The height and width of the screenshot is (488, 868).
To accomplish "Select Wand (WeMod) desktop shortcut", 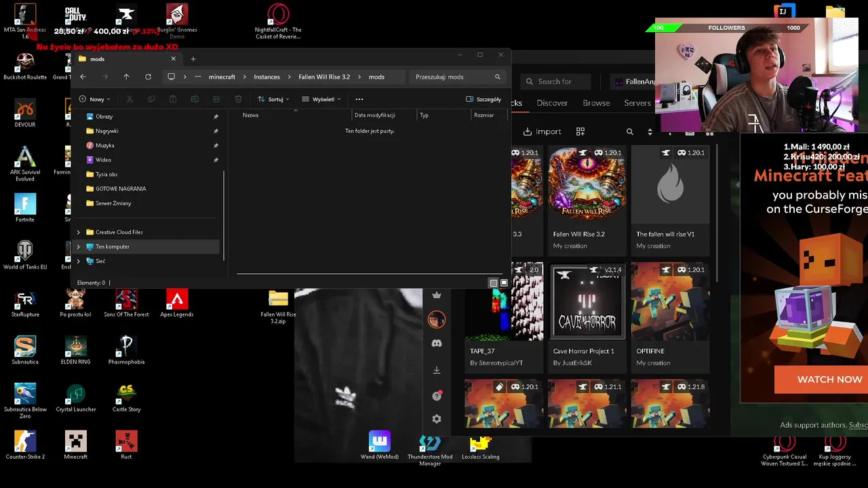I will pos(380,445).
